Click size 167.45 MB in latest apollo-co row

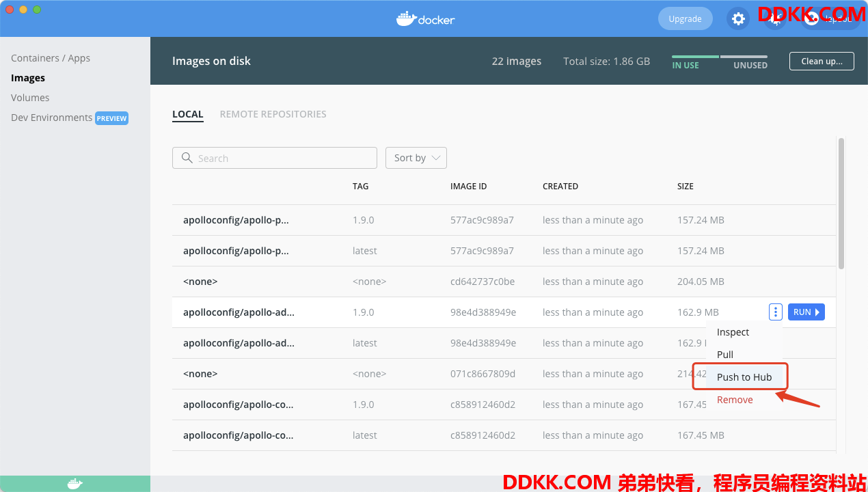701,435
